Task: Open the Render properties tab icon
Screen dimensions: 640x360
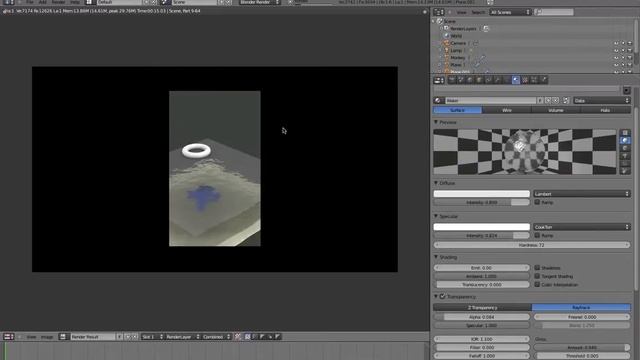Action: [x=452, y=80]
